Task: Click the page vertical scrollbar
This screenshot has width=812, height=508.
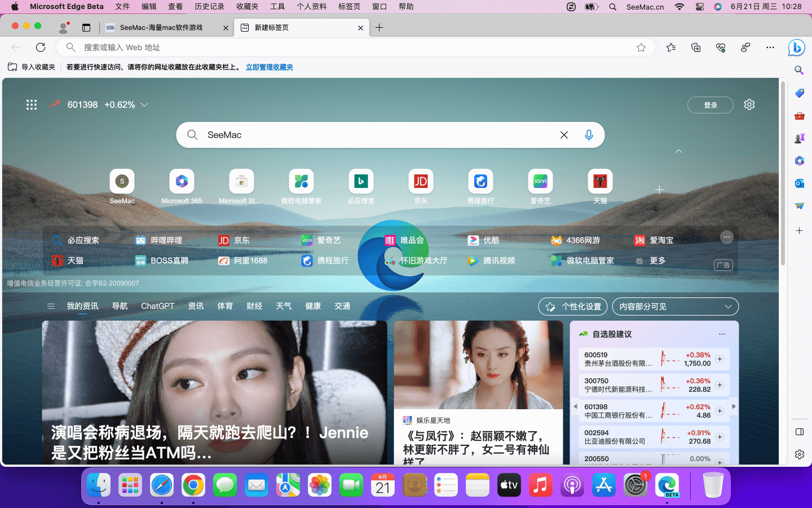Action: (x=783, y=174)
